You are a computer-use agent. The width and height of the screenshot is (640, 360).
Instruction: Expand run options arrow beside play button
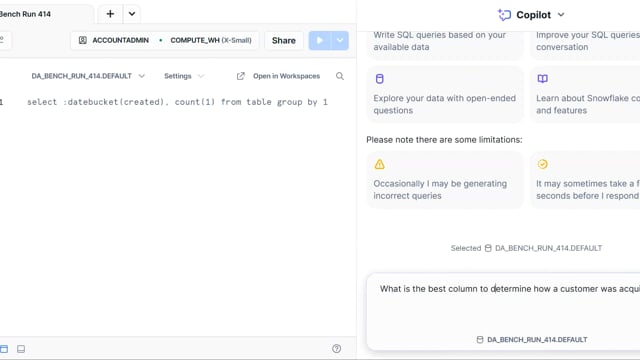click(x=340, y=40)
